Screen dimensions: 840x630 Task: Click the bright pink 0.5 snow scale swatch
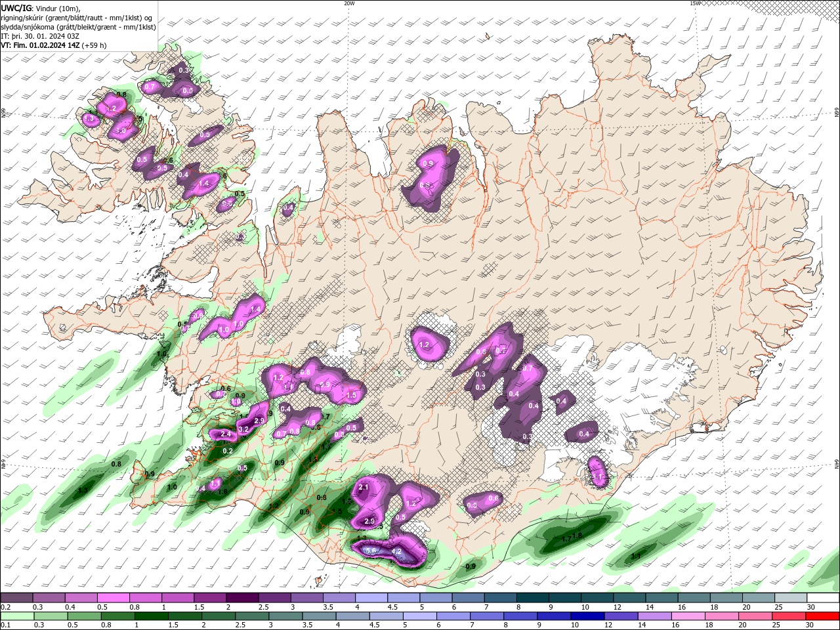coord(113,597)
